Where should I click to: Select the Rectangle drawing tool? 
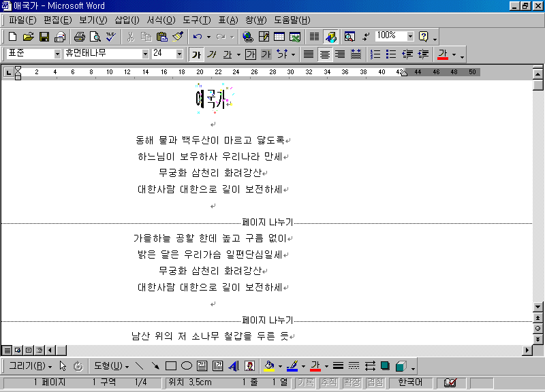coord(171,366)
